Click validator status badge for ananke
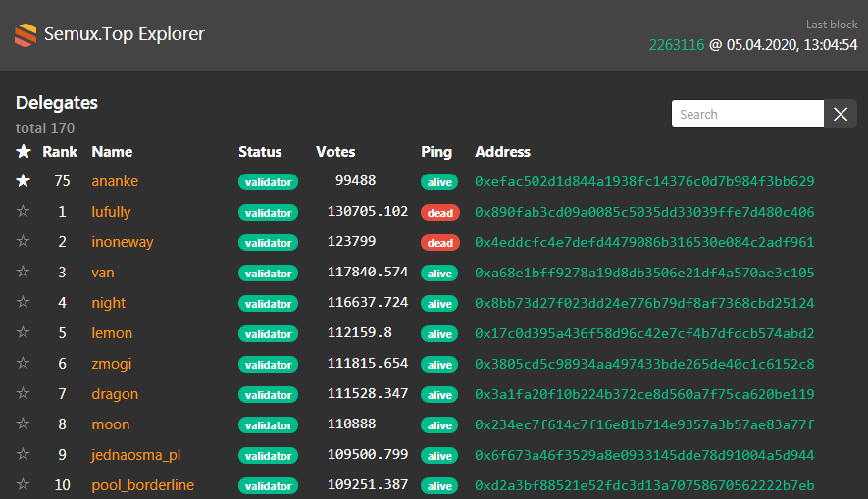 click(x=269, y=182)
